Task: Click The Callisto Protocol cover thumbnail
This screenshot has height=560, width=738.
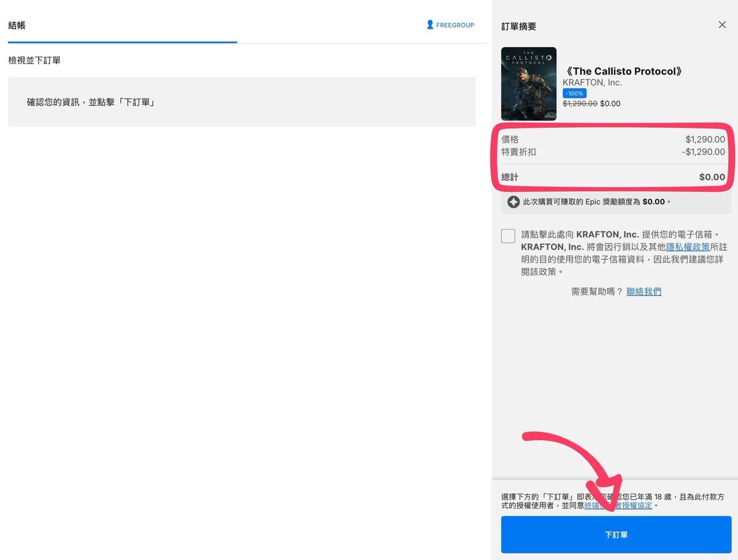Action: (528, 84)
